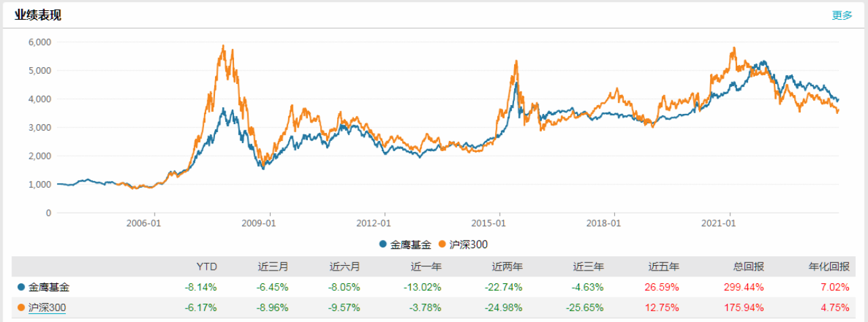Click the 更多 link at top right
Image resolution: width=868 pixels, height=322 pixels.
(842, 15)
